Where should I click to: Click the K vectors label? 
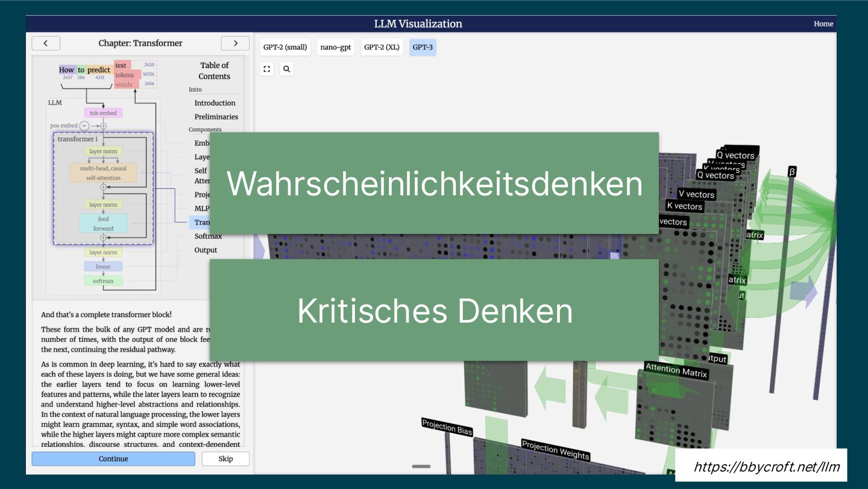685,206
